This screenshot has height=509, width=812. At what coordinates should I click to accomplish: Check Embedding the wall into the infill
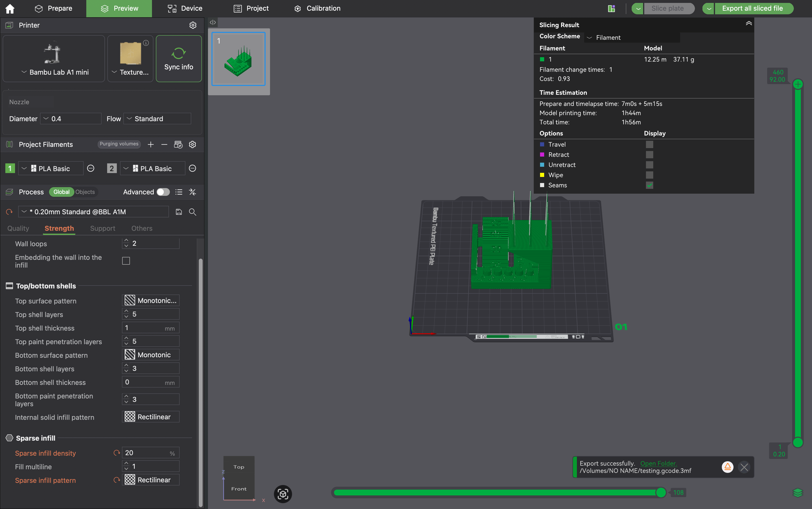pos(126,261)
